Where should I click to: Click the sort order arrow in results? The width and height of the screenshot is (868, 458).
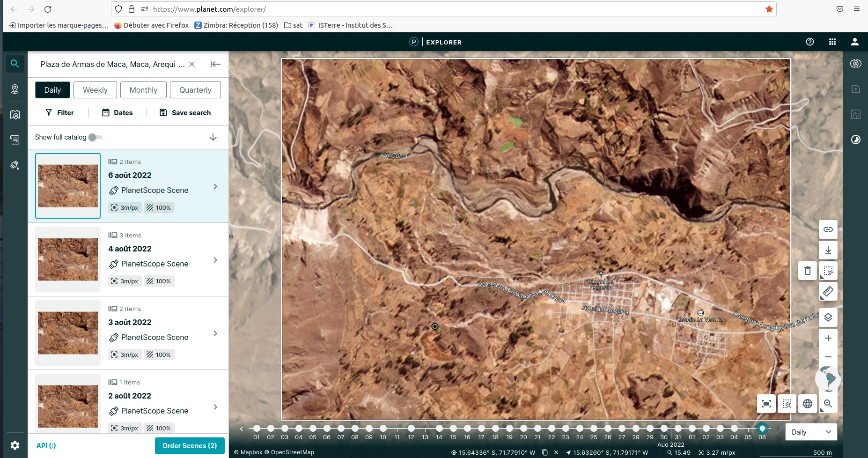[x=213, y=137]
